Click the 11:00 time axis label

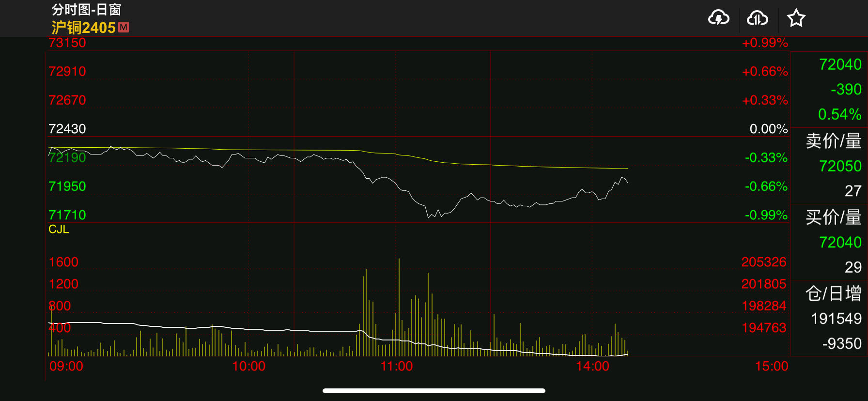(x=396, y=366)
